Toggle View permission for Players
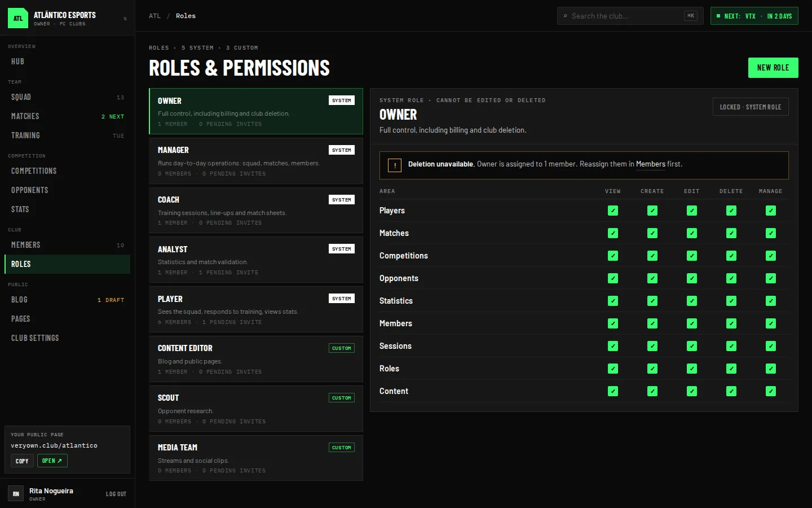812x508 pixels. click(613, 211)
